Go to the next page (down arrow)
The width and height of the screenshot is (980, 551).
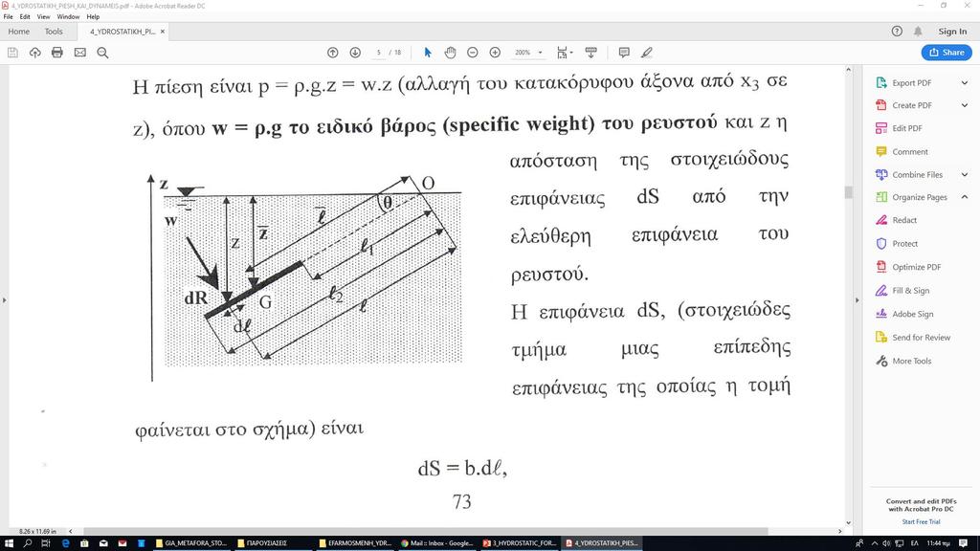(x=355, y=53)
